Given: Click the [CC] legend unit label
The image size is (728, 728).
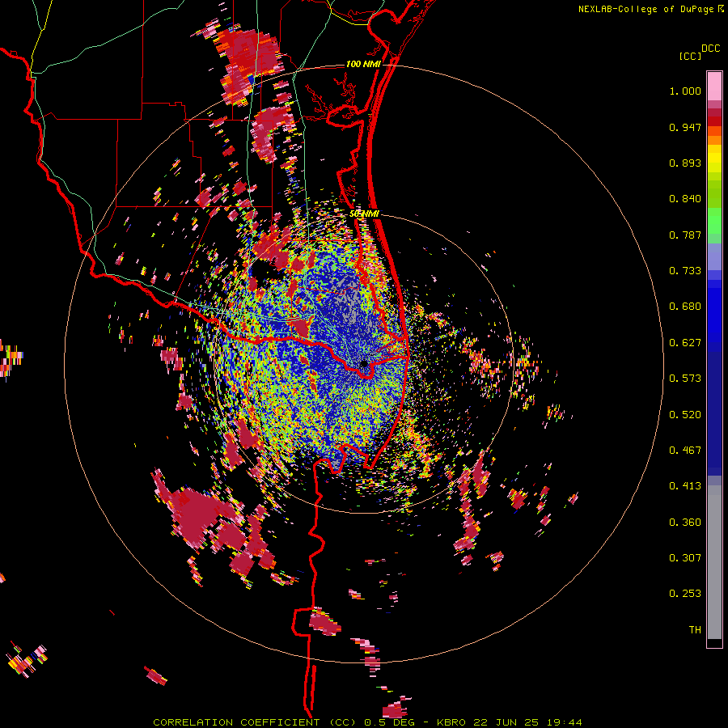Looking at the screenshot, I should tap(690, 56).
